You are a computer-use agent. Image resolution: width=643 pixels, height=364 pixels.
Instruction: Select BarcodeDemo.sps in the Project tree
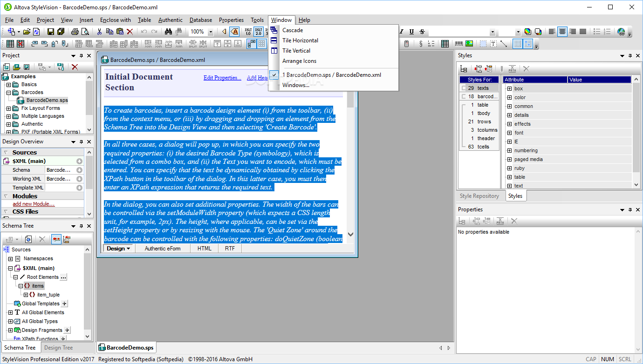click(47, 101)
